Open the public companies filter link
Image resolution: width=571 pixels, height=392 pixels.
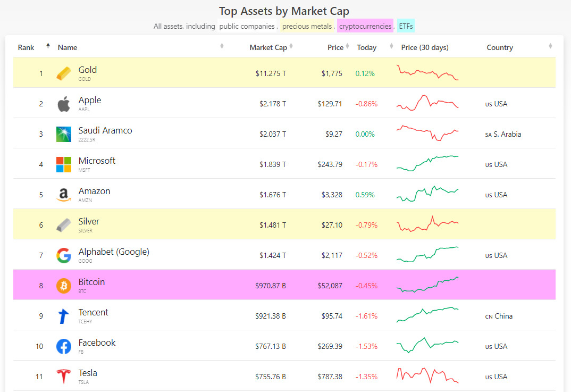247,26
